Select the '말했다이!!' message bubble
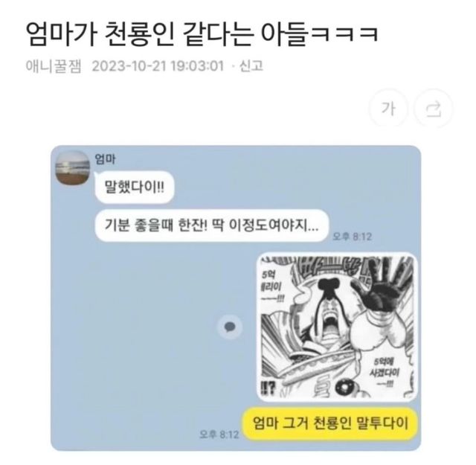Viewport: 476px width, 465px height. (x=134, y=187)
